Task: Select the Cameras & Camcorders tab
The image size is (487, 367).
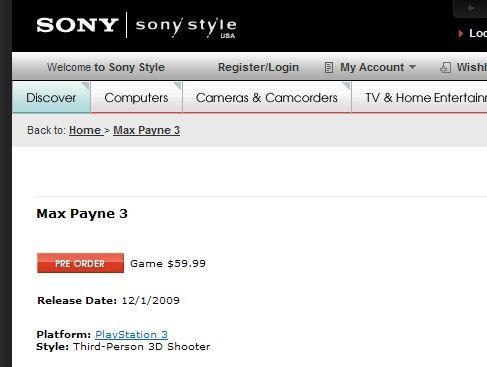Action: [267, 97]
